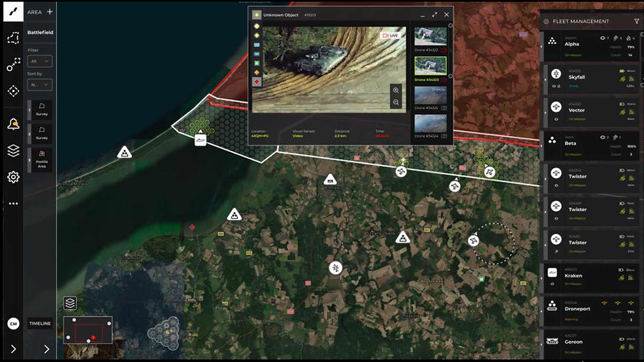Toggle the Beta team eye counter
The width and height of the screenshot is (644, 362).
604,137
